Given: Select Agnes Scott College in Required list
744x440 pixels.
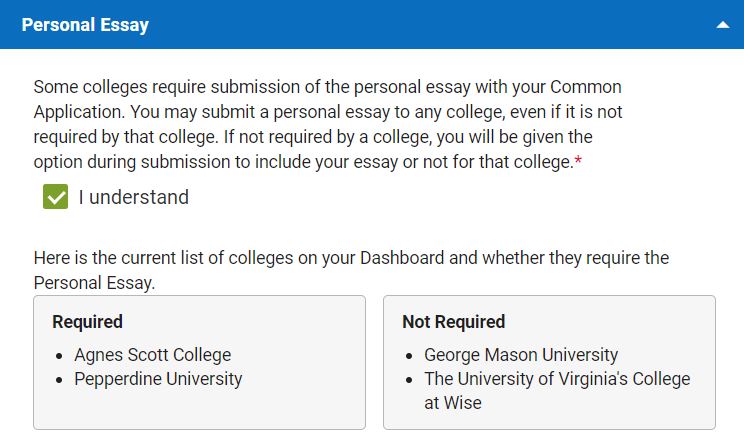Looking at the screenshot, I should (x=152, y=355).
